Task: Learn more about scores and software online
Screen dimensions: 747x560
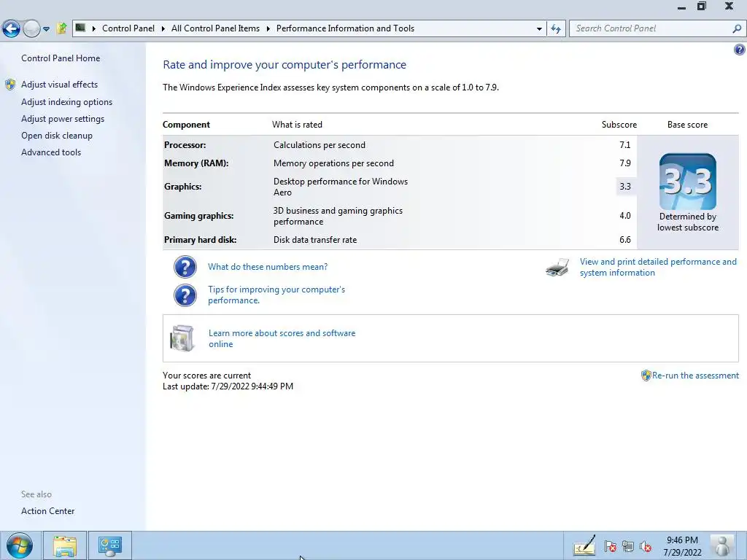Action: click(x=282, y=338)
